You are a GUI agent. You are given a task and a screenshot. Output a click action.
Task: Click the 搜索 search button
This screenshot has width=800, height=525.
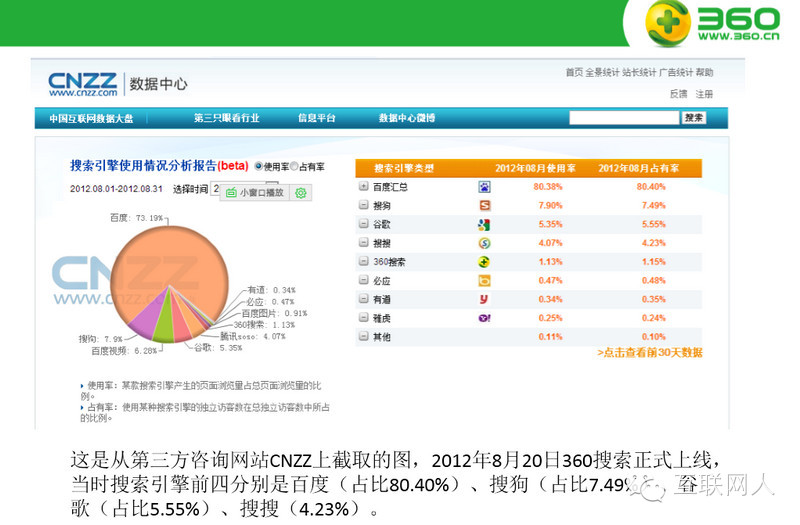(x=694, y=118)
